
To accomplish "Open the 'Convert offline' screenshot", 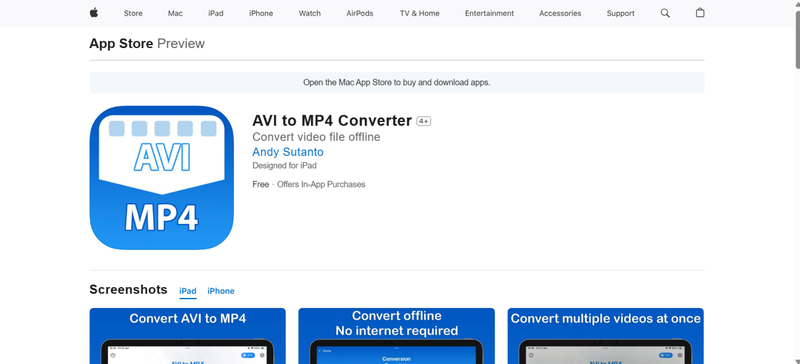I will click(396, 336).
